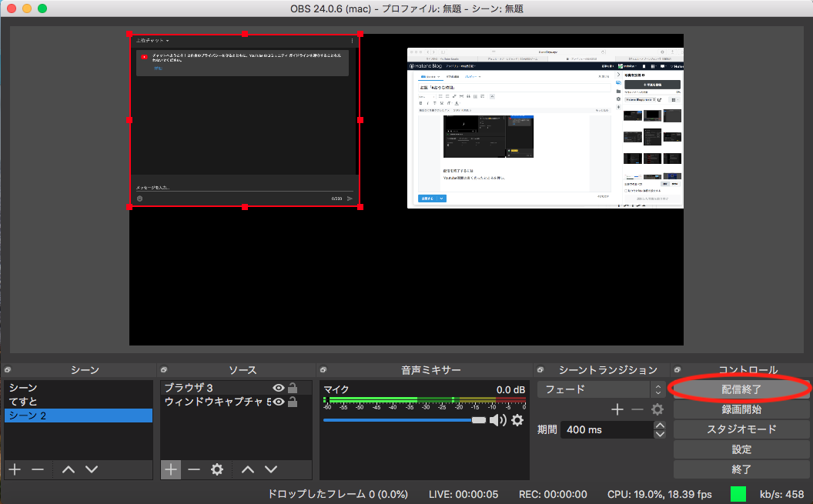Toggle visibility of ウィンドウキャプチャ source
813x504 pixels.
tap(278, 402)
